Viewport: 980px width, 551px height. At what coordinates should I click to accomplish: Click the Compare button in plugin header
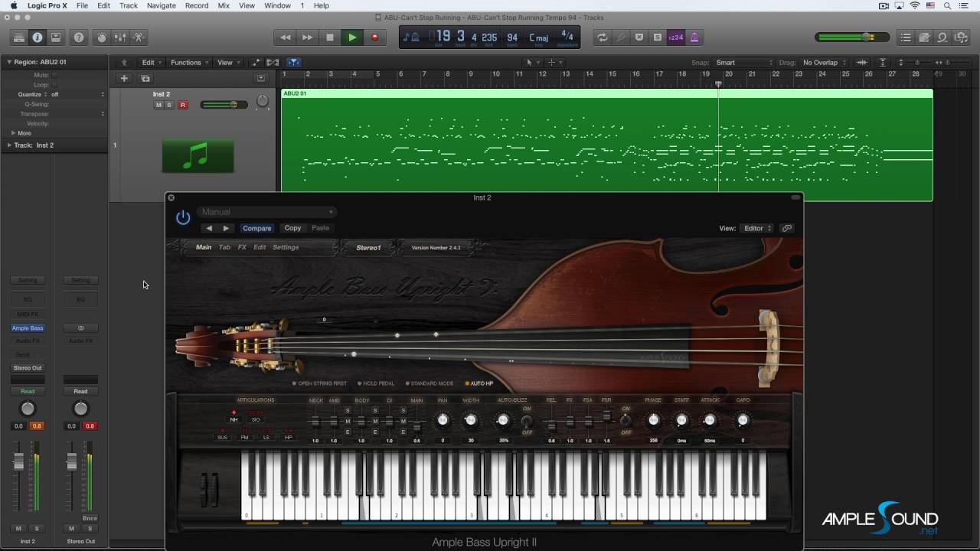(x=256, y=228)
